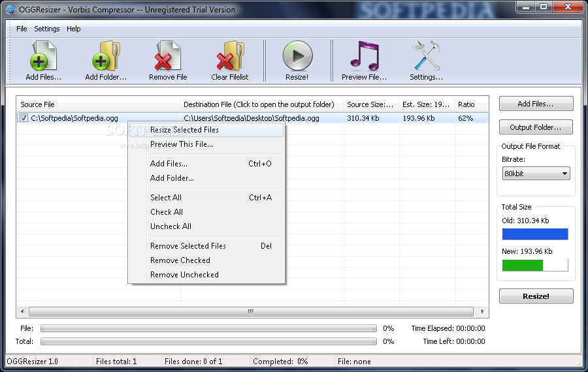
Task: Click the Source Size column header
Action: click(x=371, y=104)
